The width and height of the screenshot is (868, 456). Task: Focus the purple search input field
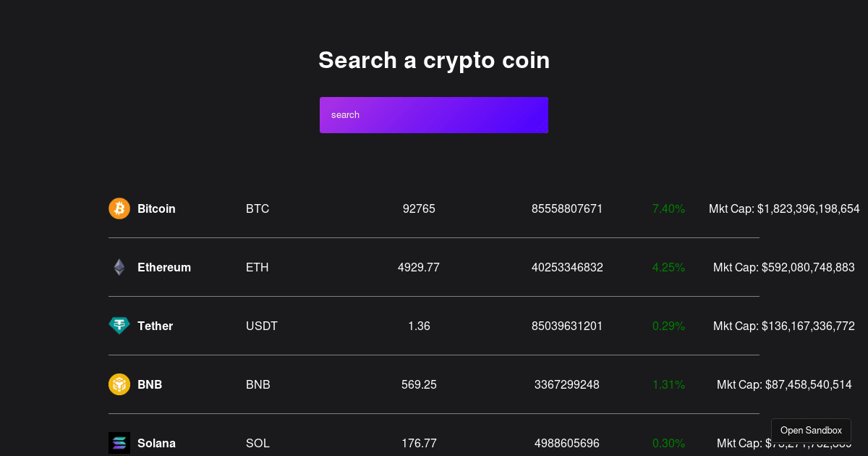click(434, 115)
